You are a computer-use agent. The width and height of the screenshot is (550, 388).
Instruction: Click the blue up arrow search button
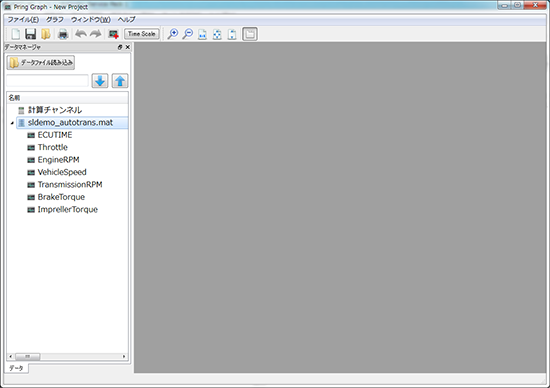coord(120,81)
